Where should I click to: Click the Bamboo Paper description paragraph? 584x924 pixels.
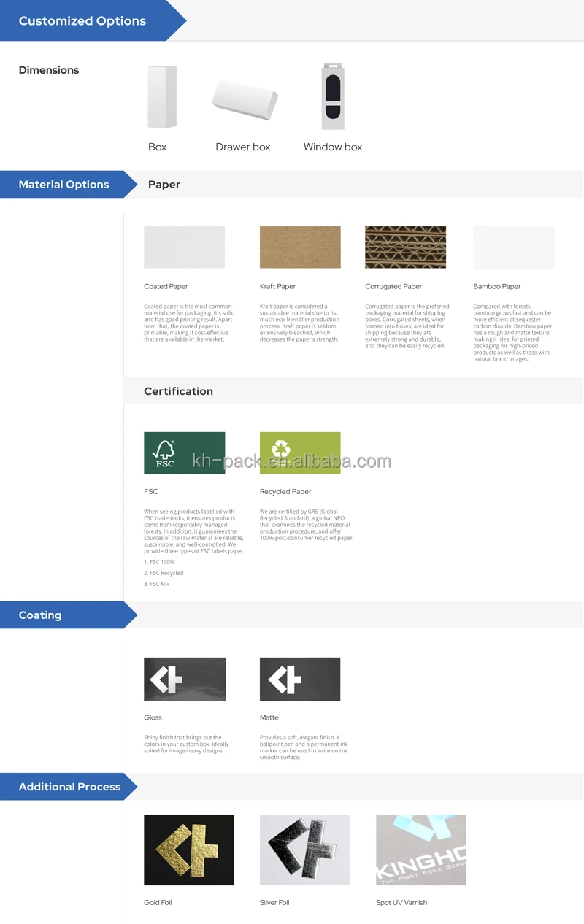click(x=512, y=333)
